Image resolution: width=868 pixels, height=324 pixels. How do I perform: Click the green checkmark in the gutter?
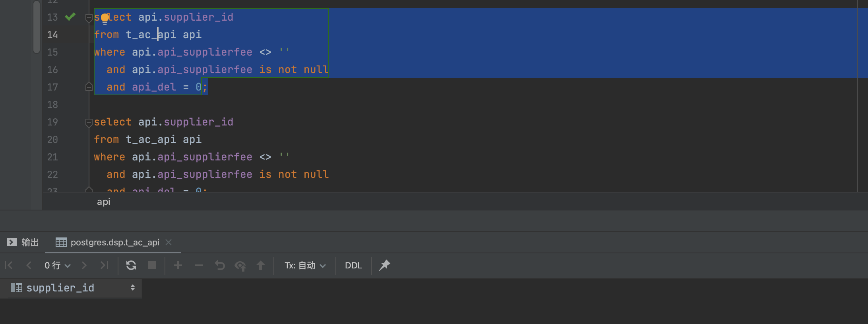click(x=70, y=17)
